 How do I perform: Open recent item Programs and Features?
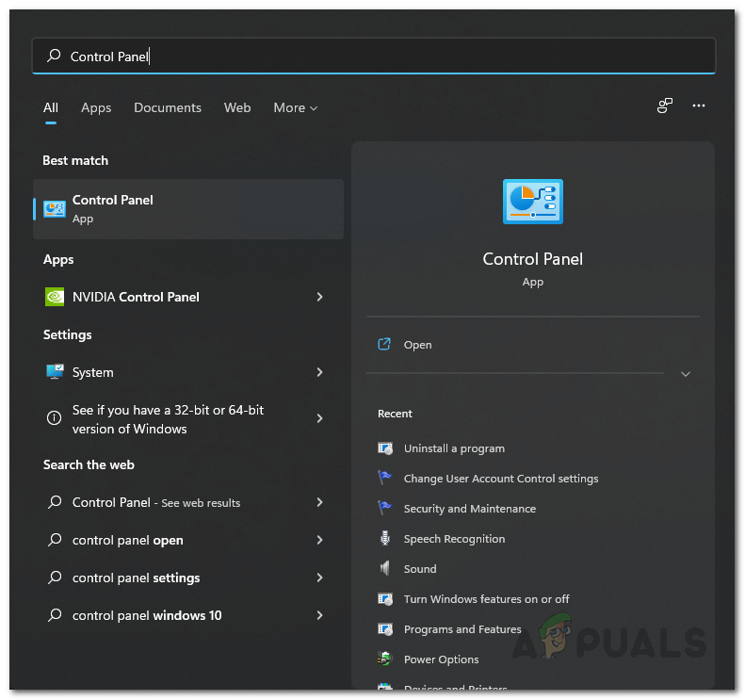pos(462,629)
